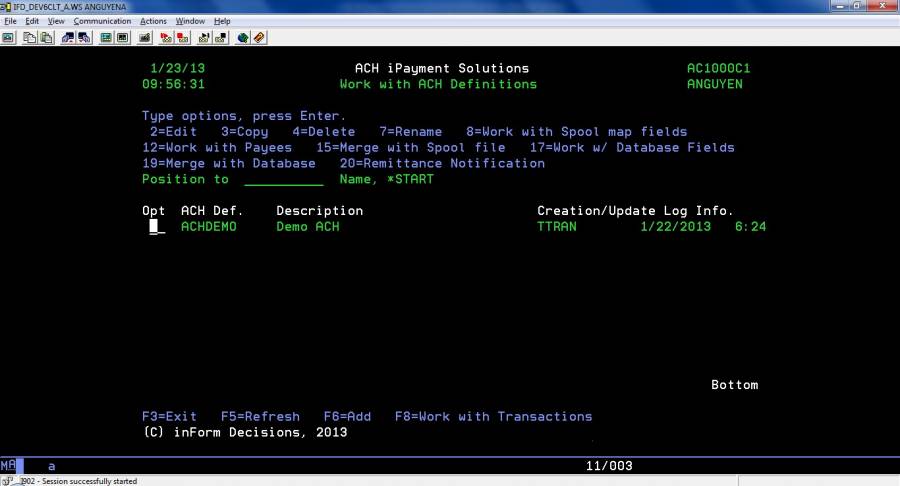Start macro recording with Record icon
The height and width of the screenshot is (486, 900).
(167, 38)
